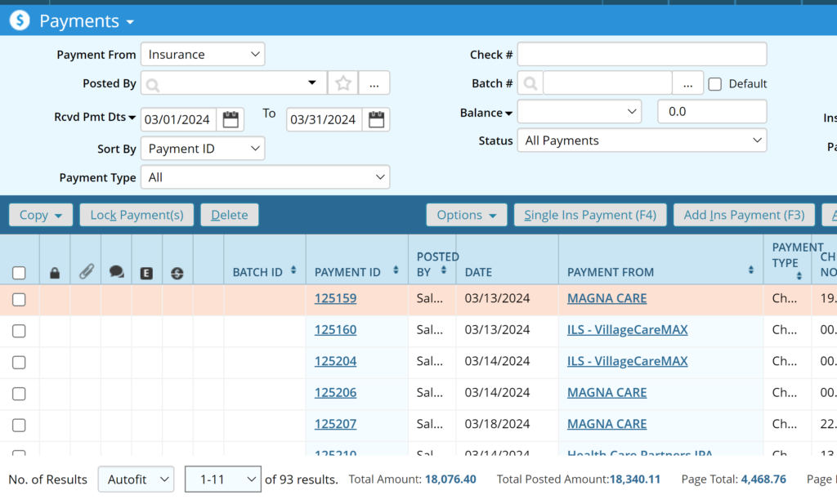Screen dimensions: 837x504
Task: Click the comment bubble column icon
Action: click(x=116, y=272)
